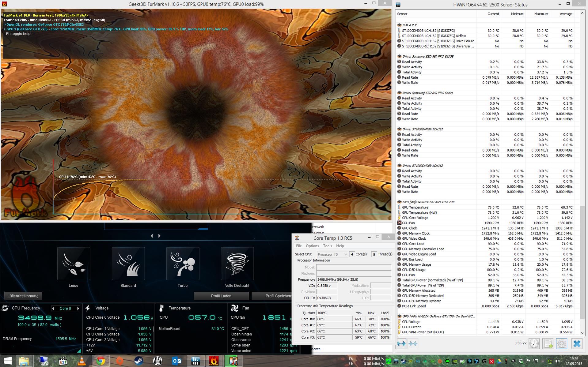588x367 pixels.
Task: Launch Media Player Classic from taskbar
Action: 63,361
